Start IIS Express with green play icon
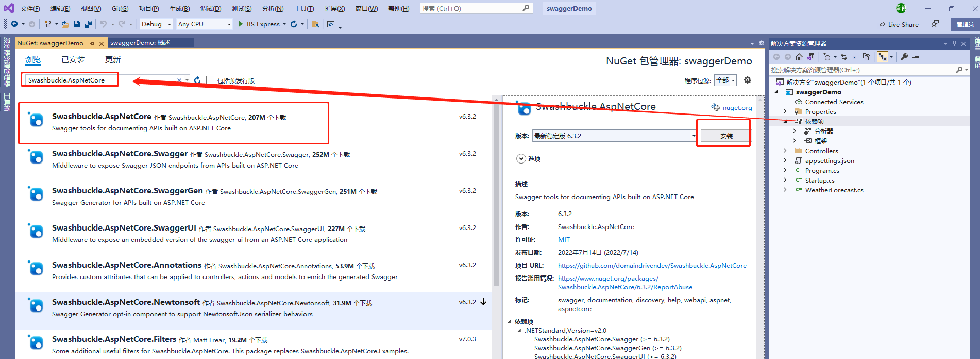This screenshot has width=980, height=359. tap(241, 24)
